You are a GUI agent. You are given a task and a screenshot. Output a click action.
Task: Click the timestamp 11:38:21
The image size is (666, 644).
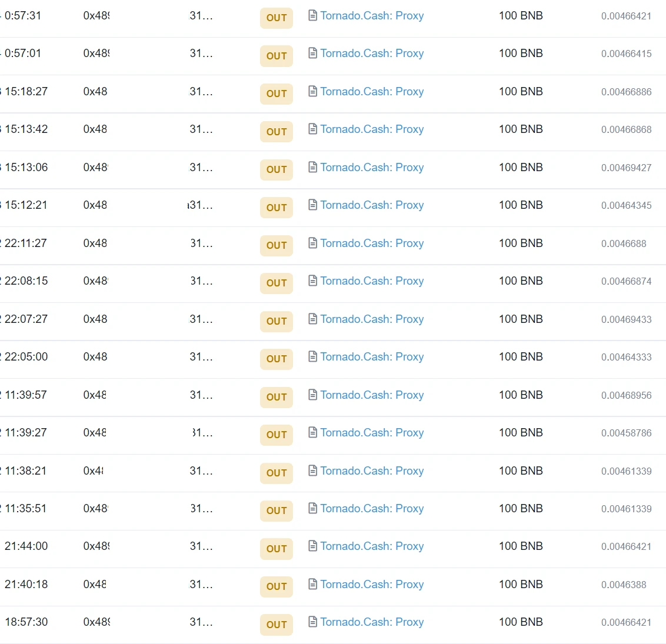(26, 471)
